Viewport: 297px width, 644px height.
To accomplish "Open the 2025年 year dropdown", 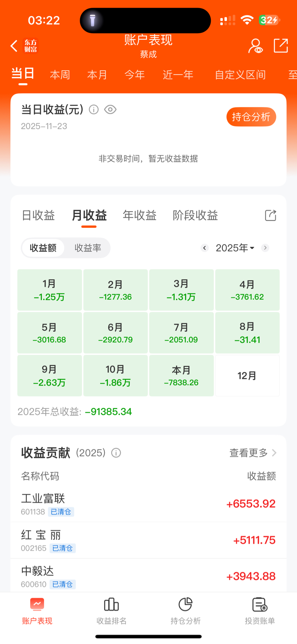I will (235, 248).
